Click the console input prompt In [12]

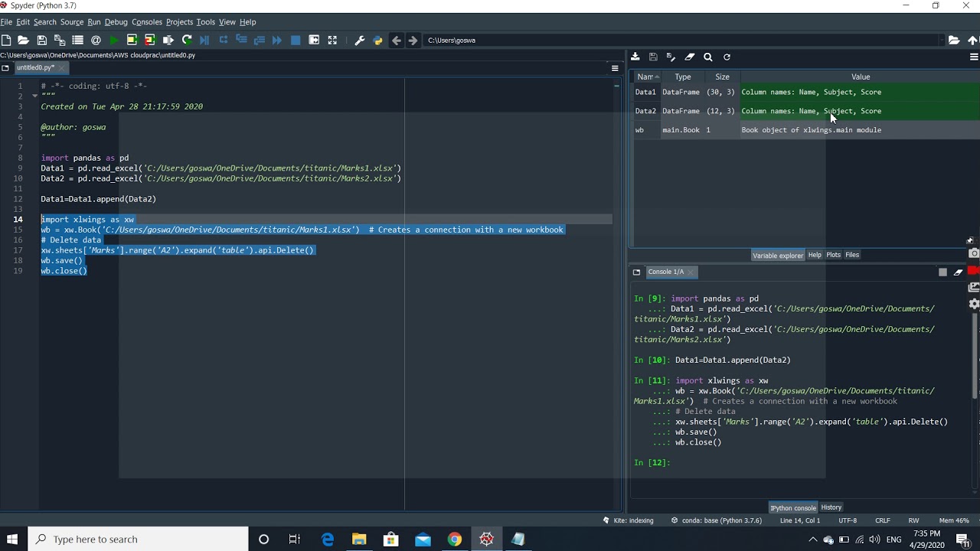click(652, 462)
